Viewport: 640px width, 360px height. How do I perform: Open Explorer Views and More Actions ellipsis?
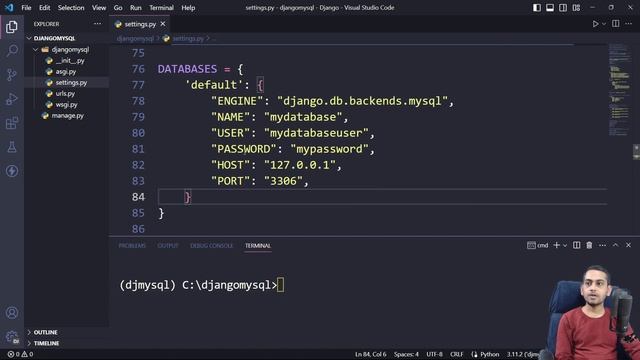pyautogui.click(x=97, y=24)
